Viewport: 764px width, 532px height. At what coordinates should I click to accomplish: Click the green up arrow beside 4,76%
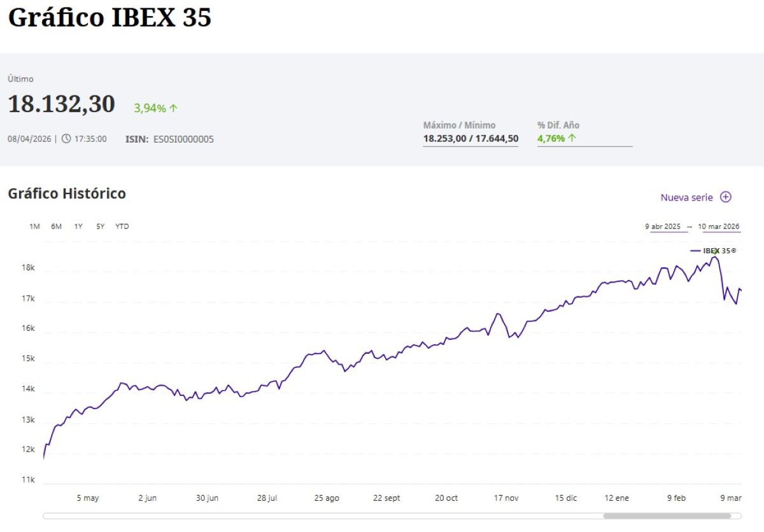[x=572, y=138]
